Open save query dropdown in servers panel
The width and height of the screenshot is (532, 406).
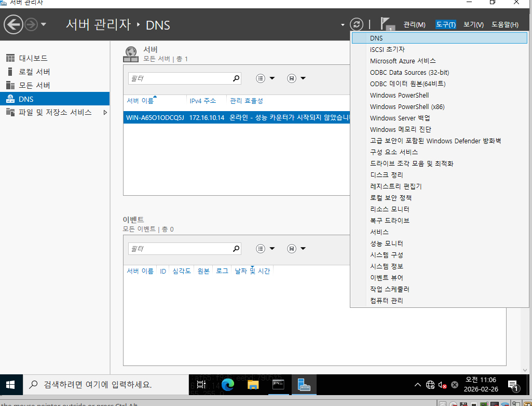(296, 78)
